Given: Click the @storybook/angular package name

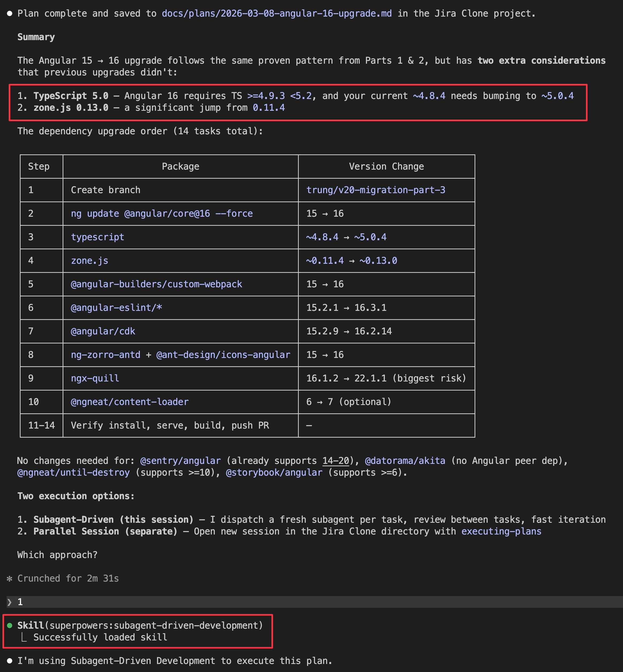Looking at the screenshot, I should coord(274,472).
